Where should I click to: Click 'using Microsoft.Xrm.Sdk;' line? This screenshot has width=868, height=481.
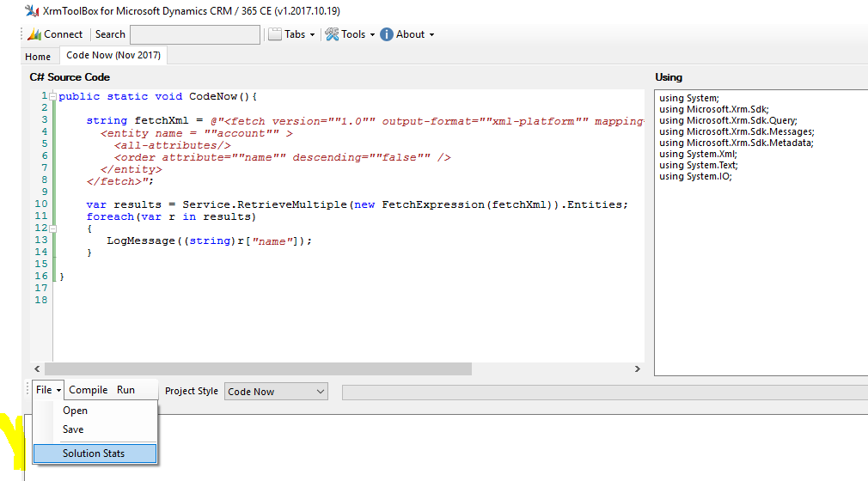tap(713, 109)
